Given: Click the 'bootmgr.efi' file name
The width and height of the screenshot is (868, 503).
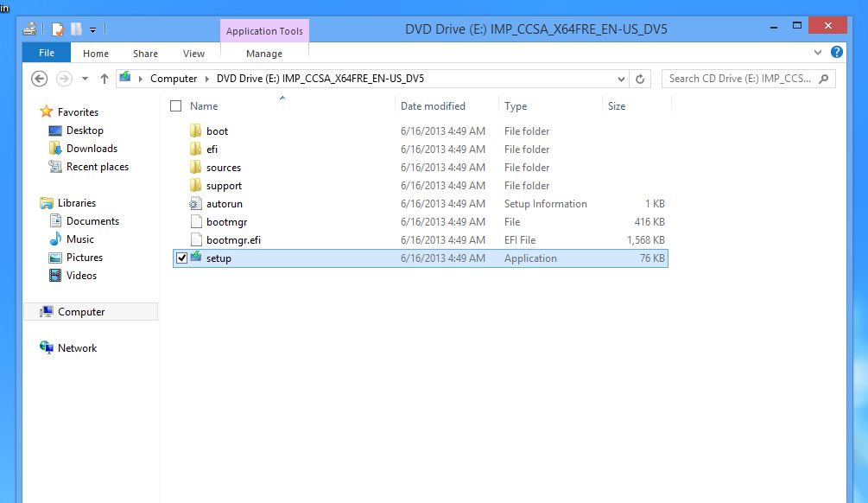Looking at the screenshot, I should tap(233, 240).
